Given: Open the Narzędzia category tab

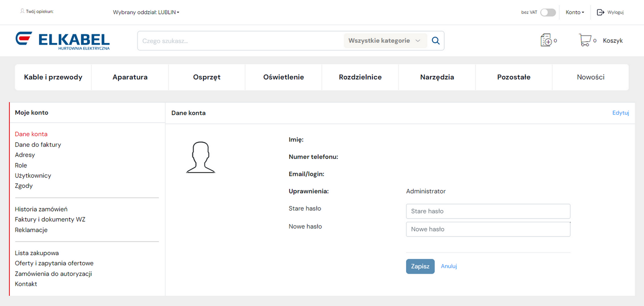Looking at the screenshot, I should point(437,77).
